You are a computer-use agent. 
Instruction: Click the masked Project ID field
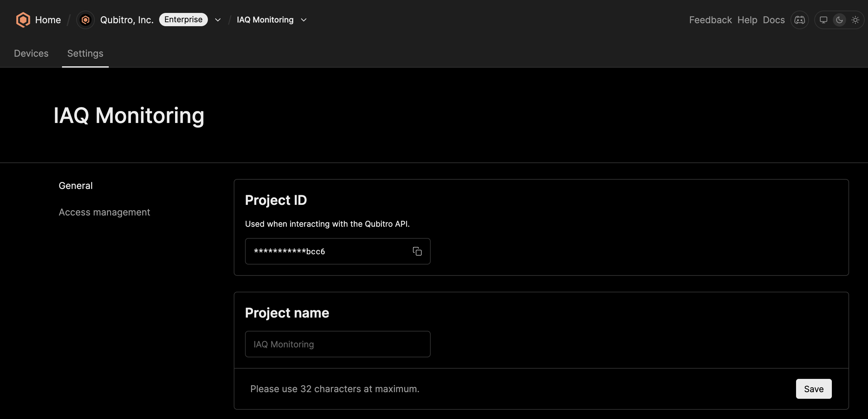338,251
